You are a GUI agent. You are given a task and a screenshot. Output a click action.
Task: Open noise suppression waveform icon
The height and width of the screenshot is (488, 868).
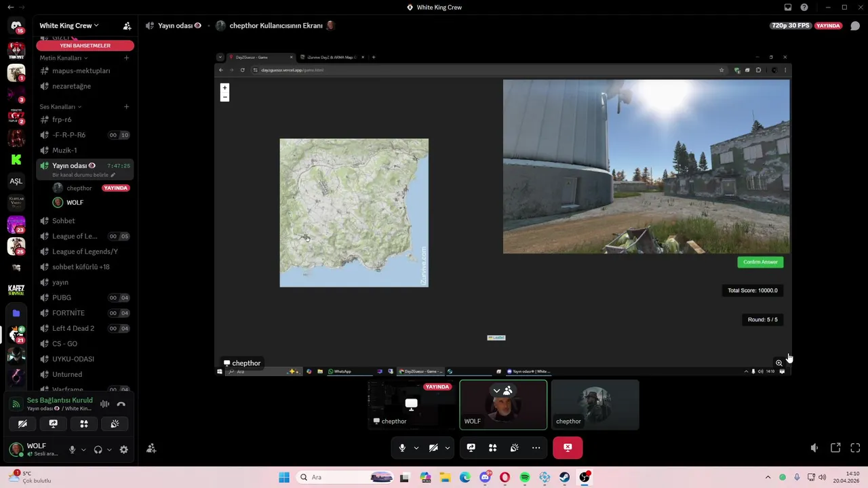point(104,404)
